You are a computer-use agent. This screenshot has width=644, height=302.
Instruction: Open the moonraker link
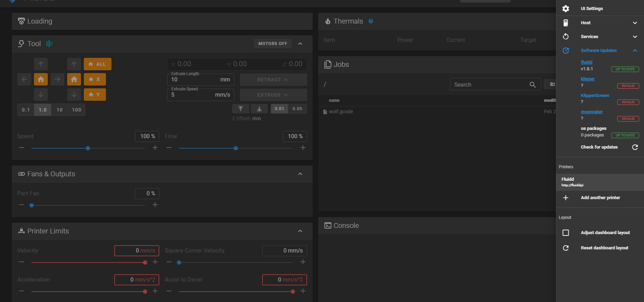pos(592,112)
